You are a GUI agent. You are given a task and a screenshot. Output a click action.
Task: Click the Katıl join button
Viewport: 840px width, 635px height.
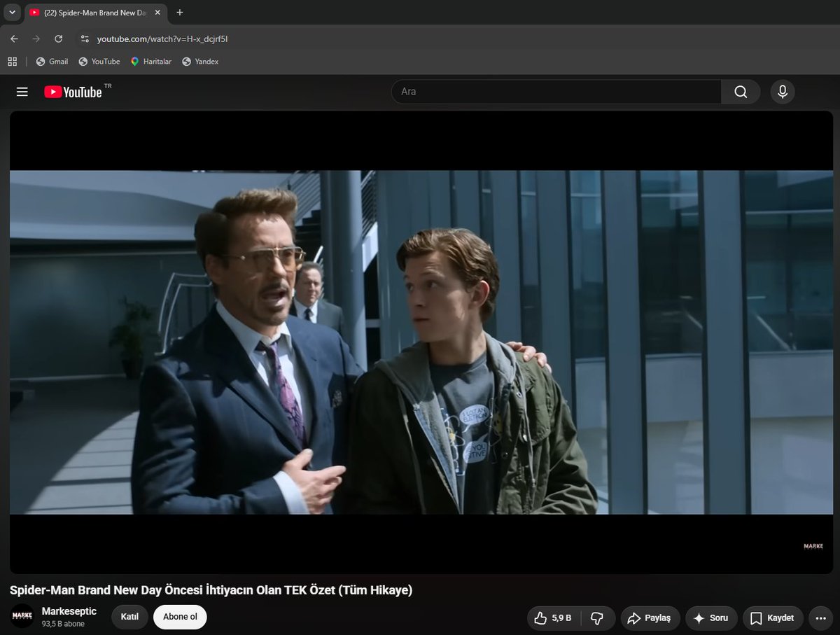[129, 617]
